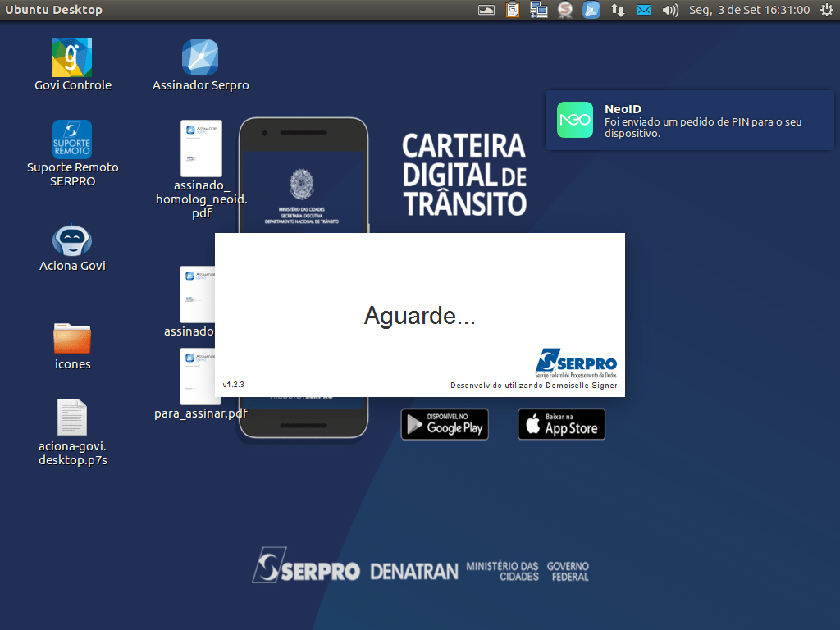Click the Assinador Serpro tray icon
Screen dimensions: 840x630
point(591,10)
